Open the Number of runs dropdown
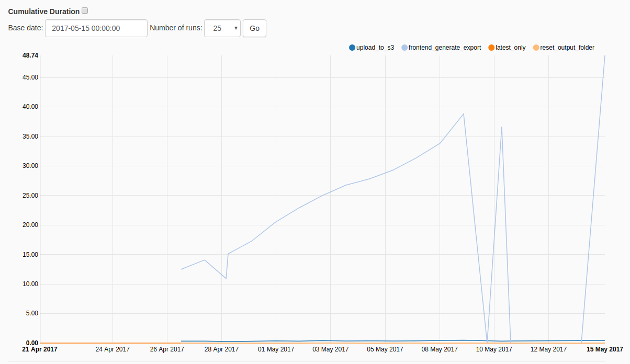This screenshot has width=630, height=364. tap(222, 28)
